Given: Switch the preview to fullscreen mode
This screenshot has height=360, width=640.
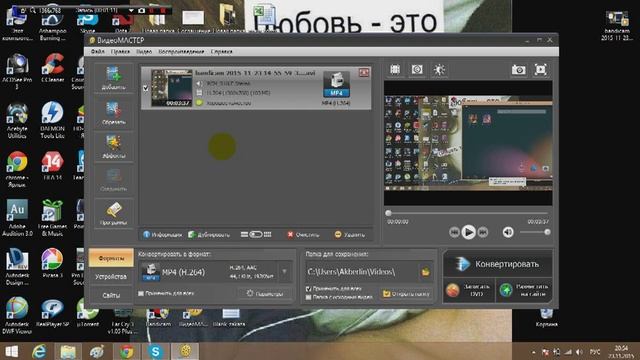Looking at the screenshot, I should click(541, 70).
